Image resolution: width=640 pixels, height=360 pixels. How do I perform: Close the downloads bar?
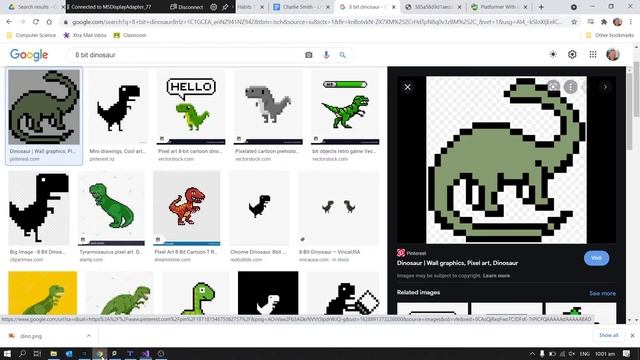(x=632, y=336)
